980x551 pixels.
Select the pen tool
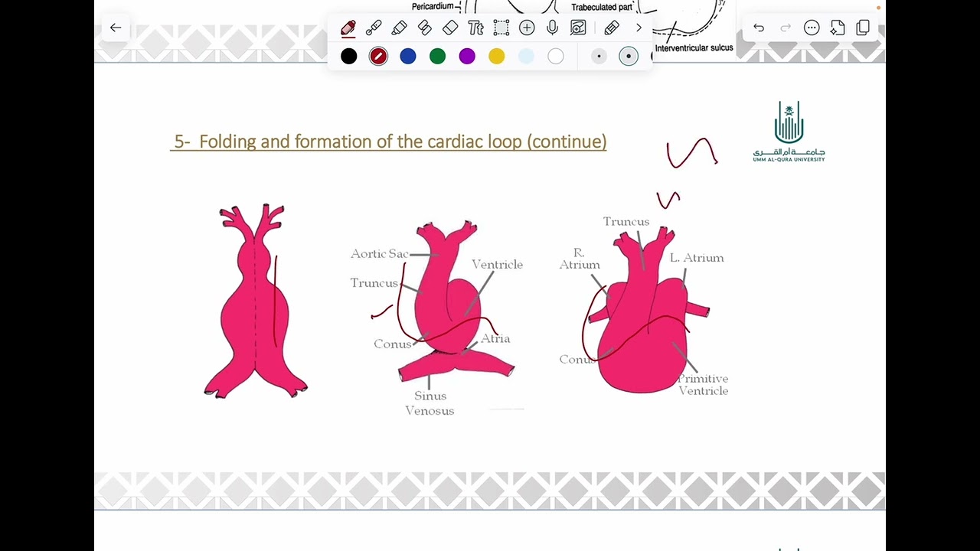click(x=348, y=28)
